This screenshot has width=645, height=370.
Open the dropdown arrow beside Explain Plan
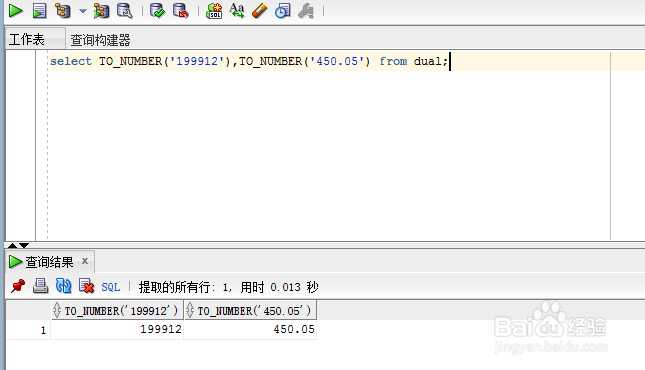83,11
